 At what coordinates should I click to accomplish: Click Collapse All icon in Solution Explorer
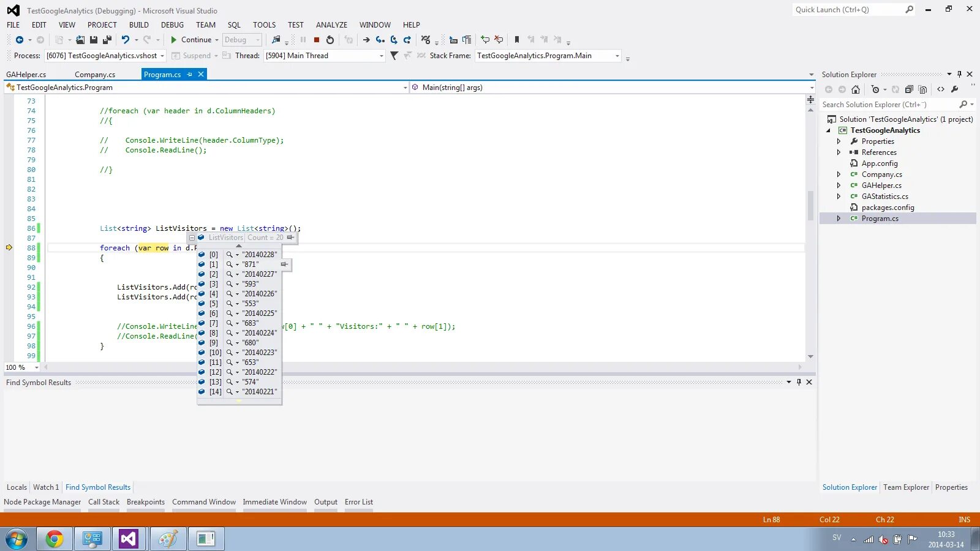point(909,89)
